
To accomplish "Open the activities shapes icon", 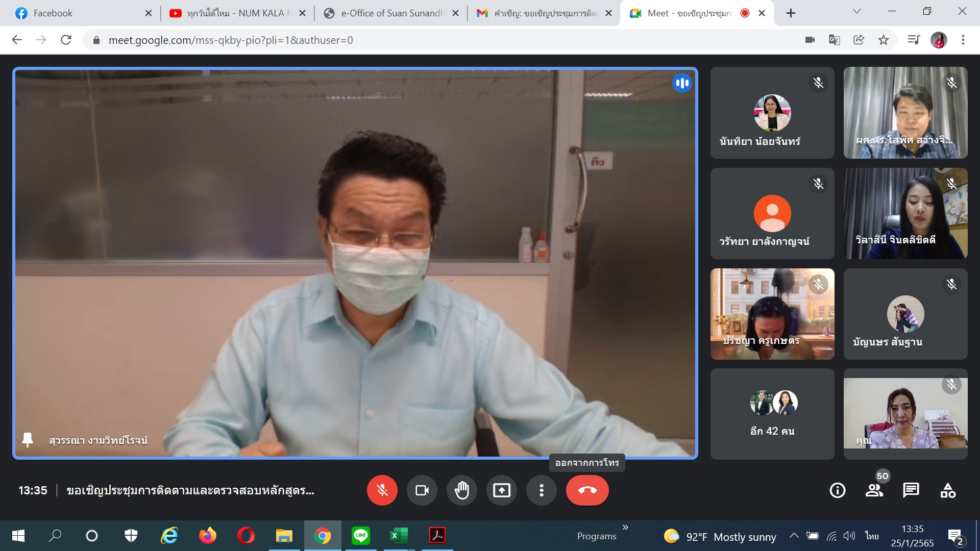I will [x=948, y=490].
